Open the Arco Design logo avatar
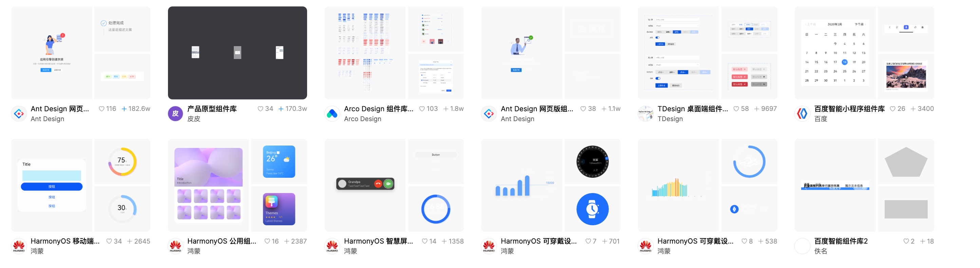Image resolution: width=980 pixels, height=268 pixels. (332, 113)
